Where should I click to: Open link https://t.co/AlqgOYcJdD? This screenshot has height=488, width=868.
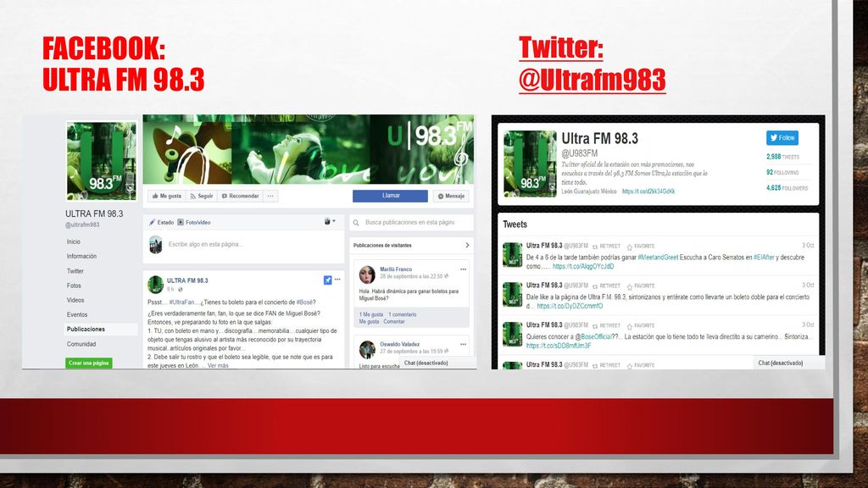[x=583, y=266]
